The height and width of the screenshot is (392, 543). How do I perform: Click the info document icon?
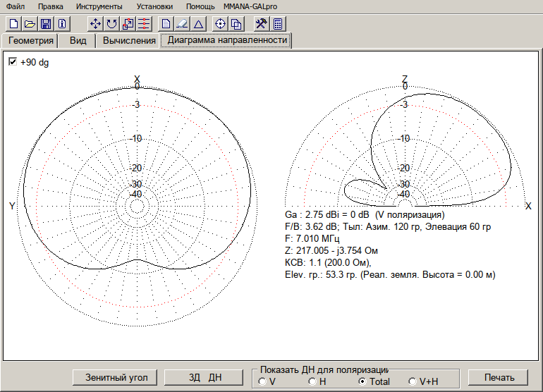click(61, 23)
